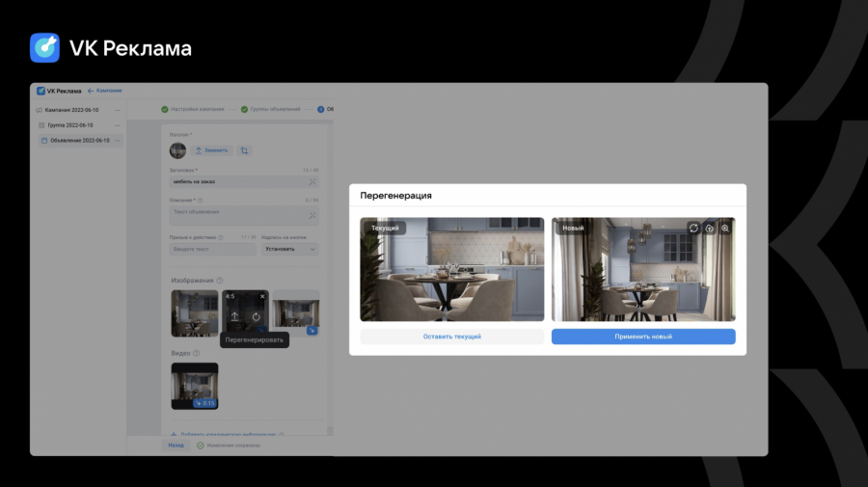Select the video thumbnail marked 0:15
Viewport: 868px width, 487px height.
[x=194, y=387]
